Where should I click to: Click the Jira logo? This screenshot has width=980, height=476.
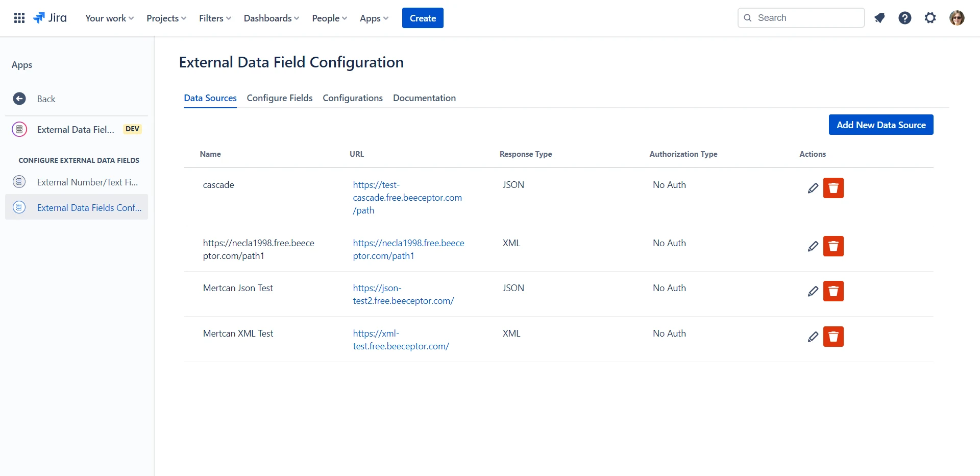(50, 18)
